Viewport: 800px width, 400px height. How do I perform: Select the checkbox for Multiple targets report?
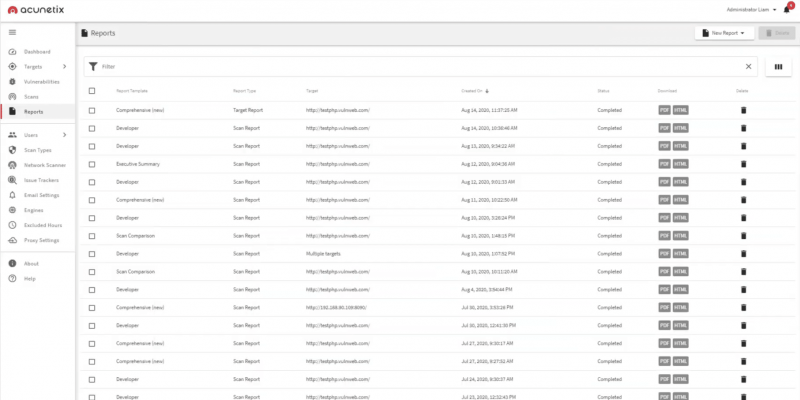(x=92, y=254)
